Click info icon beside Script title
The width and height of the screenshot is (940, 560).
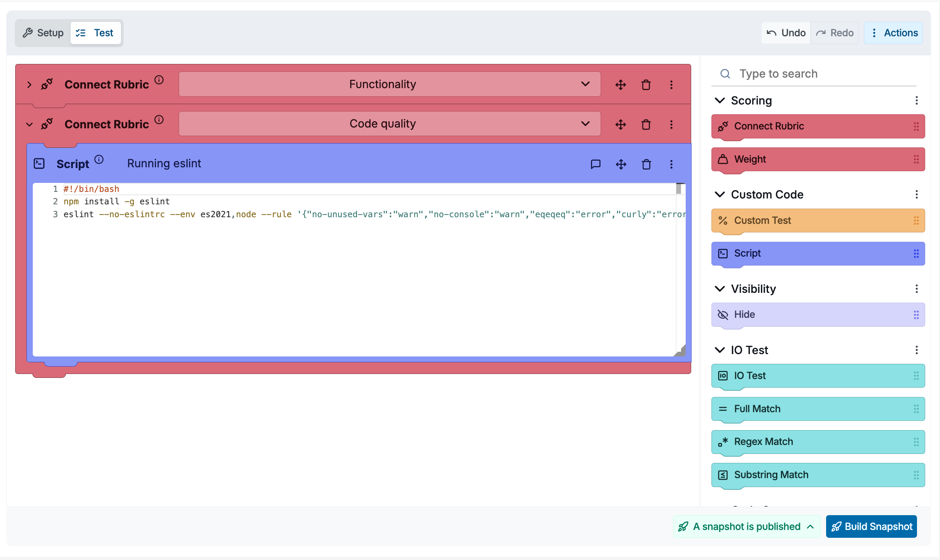click(99, 159)
